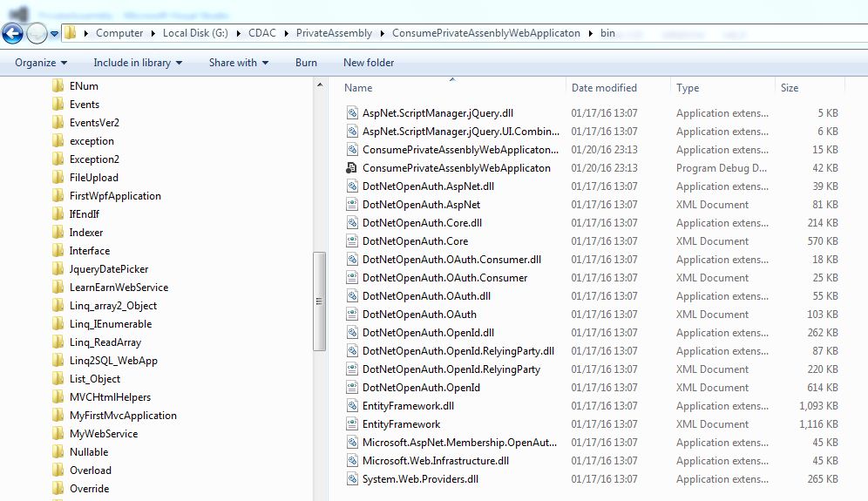Select EntityFramework.dll file icon
The image size is (868, 501).
(x=351, y=405)
